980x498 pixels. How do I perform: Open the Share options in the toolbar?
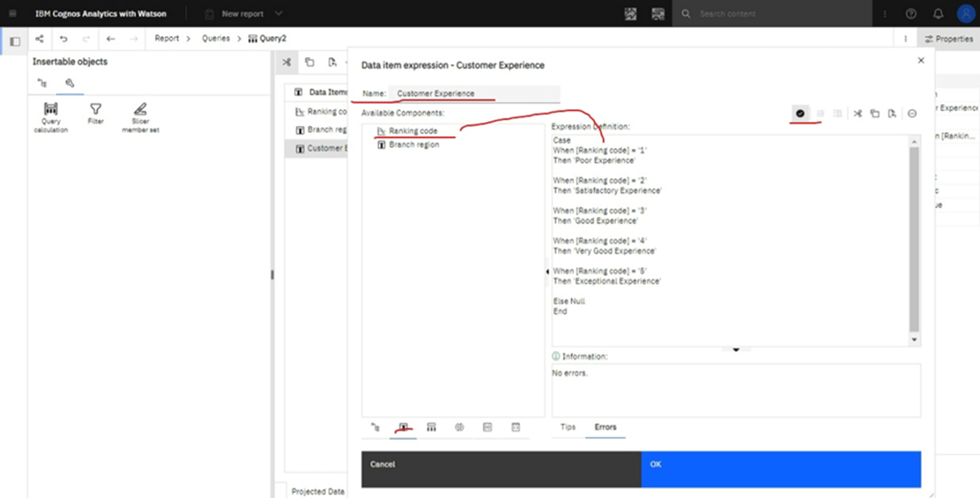pos(37,38)
